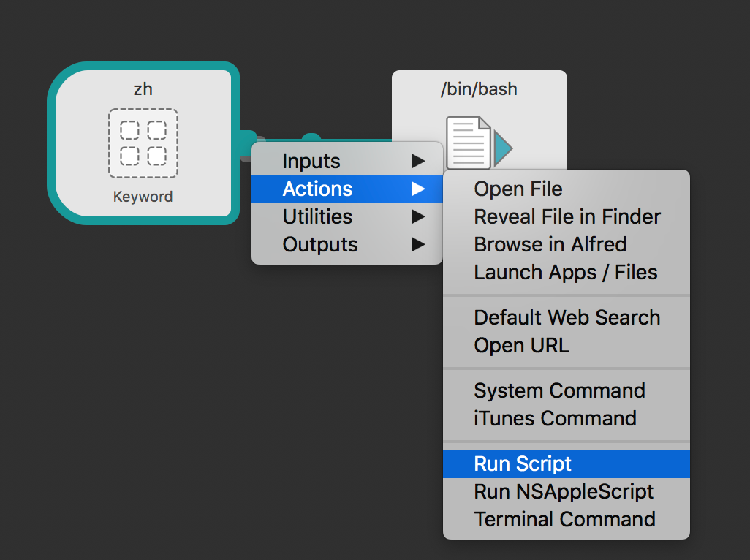Select the Keyword grid icon in zh node
Viewport: 750px width, 560px height.
(x=143, y=143)
